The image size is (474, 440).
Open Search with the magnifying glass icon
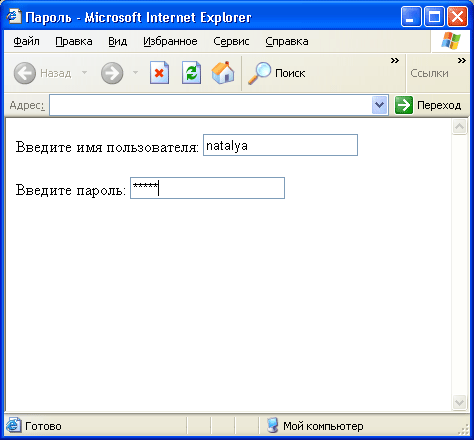259,73
